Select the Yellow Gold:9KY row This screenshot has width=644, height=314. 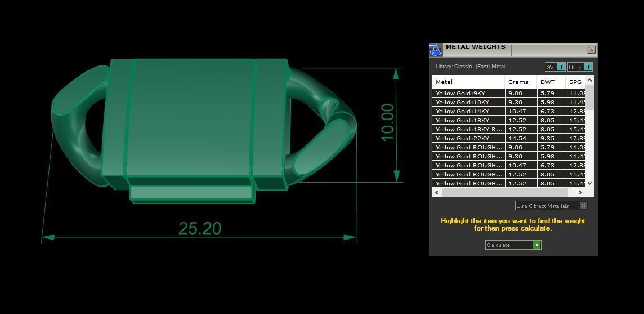(x=508, y=93)
